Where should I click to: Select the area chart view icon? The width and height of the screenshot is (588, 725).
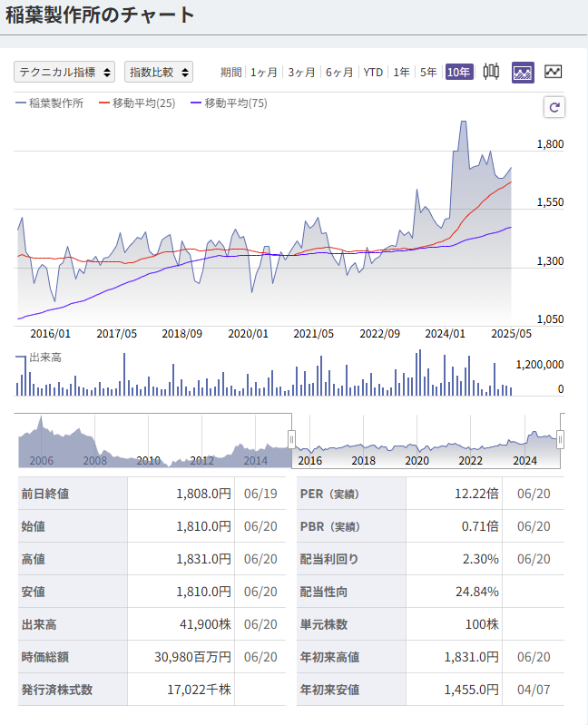click(523, 73)
